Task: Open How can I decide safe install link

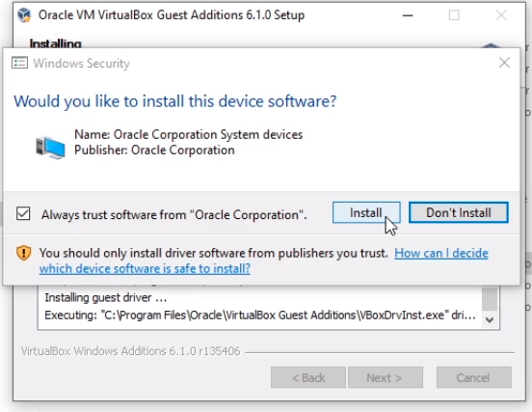Action: coord(264,261)
